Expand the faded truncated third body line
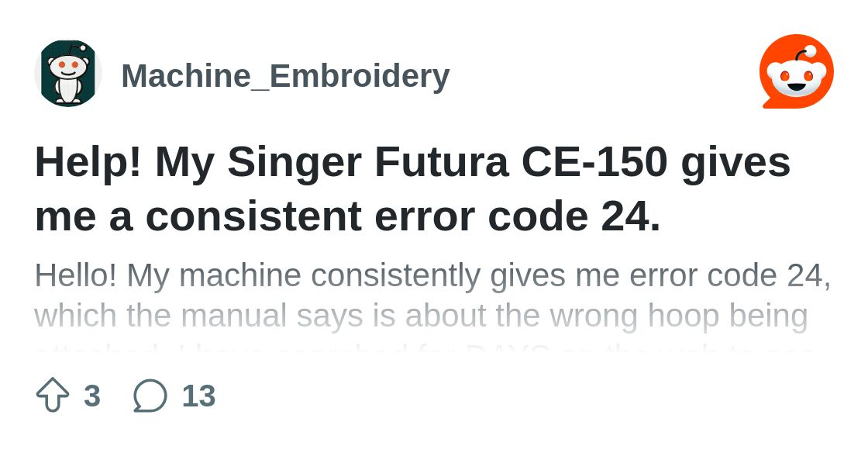The image size is (868, 453). click(x=423, y=350)
